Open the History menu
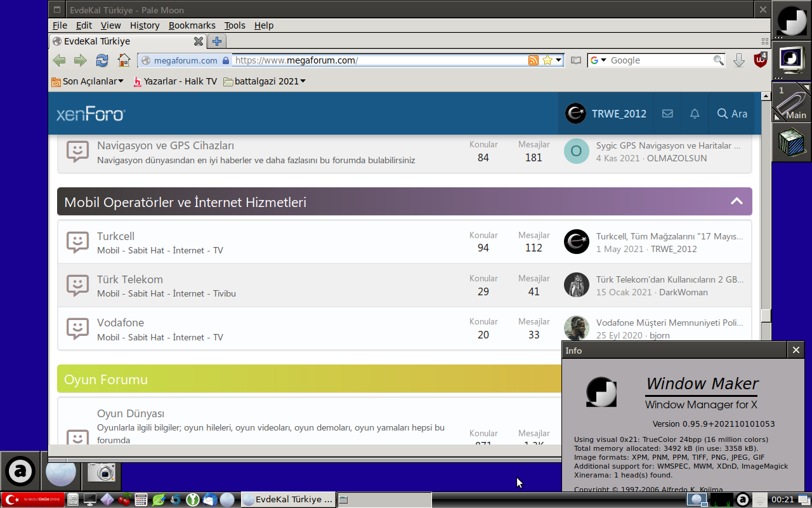812x508 pixels. [145, 25]
